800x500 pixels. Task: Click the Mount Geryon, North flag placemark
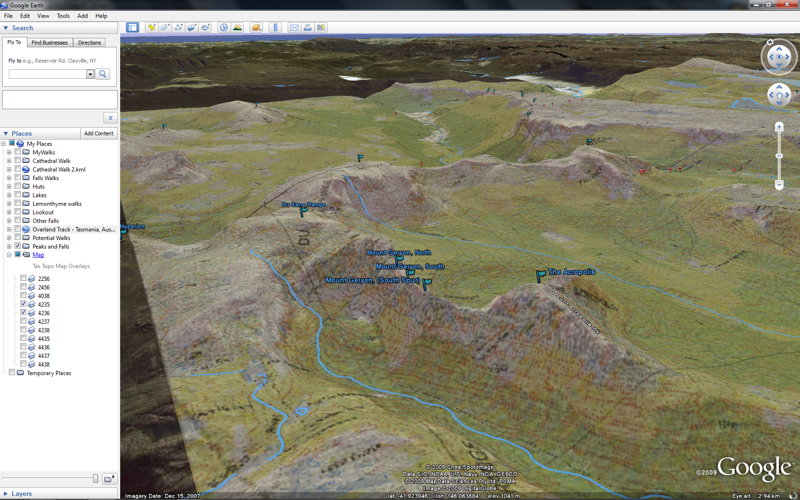398,260
